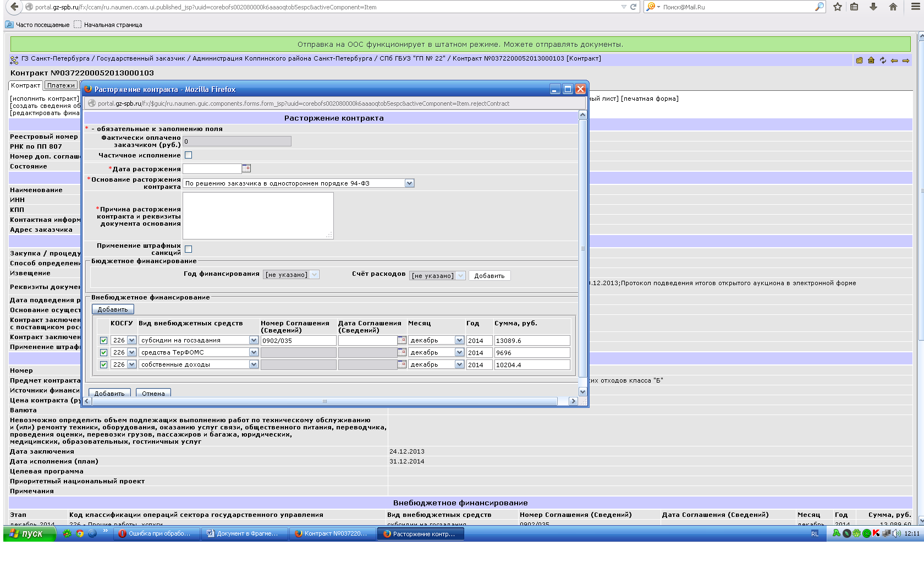
Task: Navigate back using yellow left arrow
Action: [x=894, y=61]
